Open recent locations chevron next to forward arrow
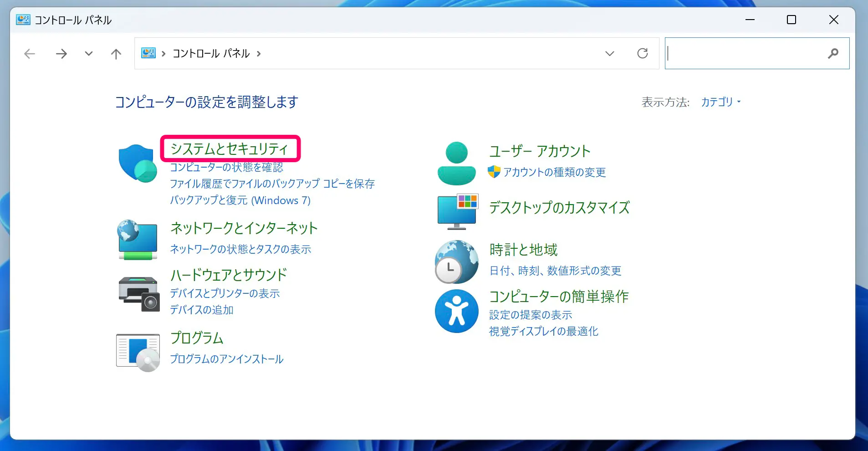The image size is (868, 451). [89, 54]
